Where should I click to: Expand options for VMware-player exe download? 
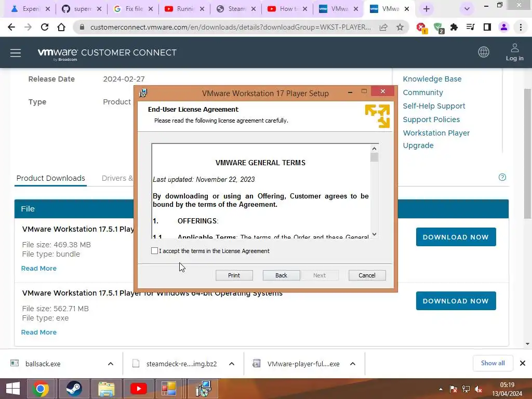(353, 364)
